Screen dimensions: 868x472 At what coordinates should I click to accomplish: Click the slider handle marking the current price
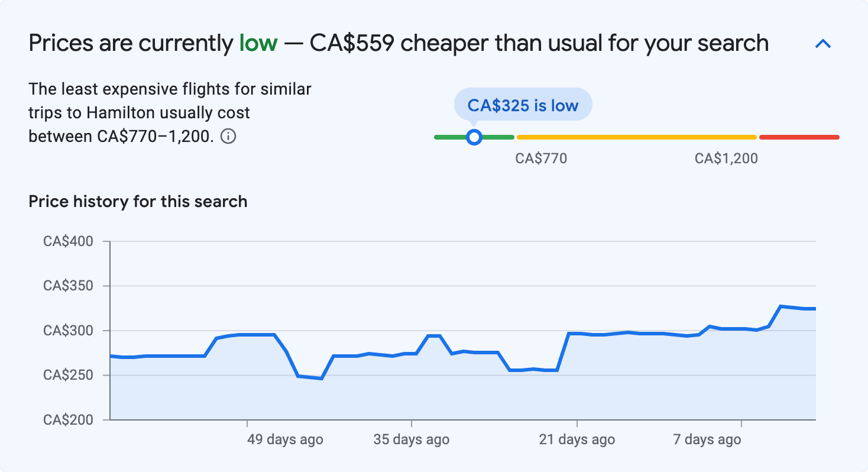click(474, 137)
